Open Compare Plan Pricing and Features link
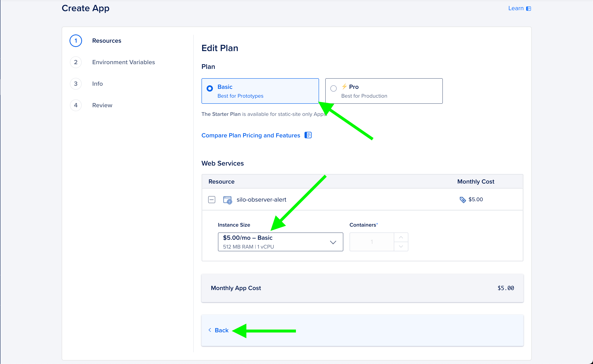Viewport: 593px width, 364px height. [x=251, y=135]
